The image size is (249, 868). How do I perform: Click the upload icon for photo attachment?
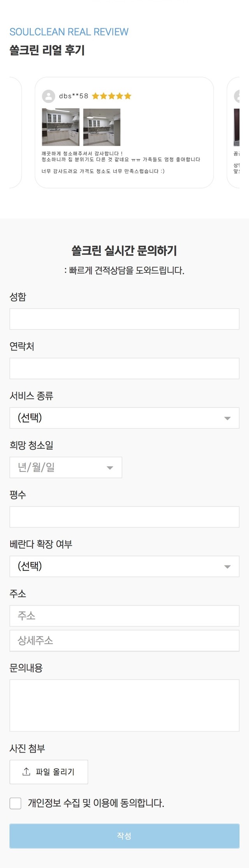[26, 771]
